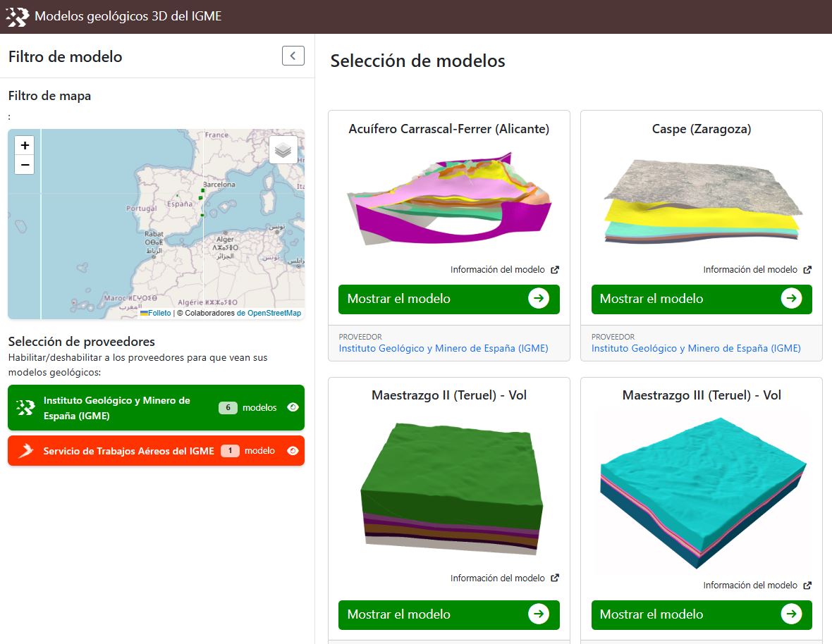Screen dimensions: 832x644
Task: Click the IGME logo in header
Action: tap(17, 16)
